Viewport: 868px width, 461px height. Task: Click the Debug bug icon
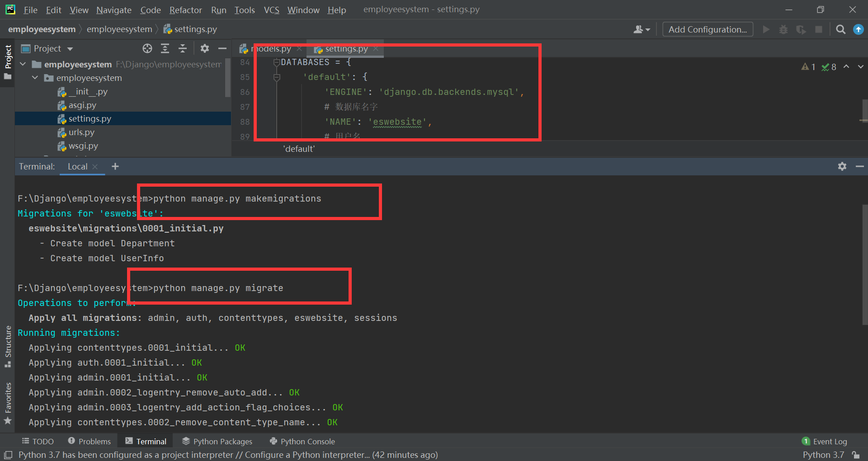(783, 29)
